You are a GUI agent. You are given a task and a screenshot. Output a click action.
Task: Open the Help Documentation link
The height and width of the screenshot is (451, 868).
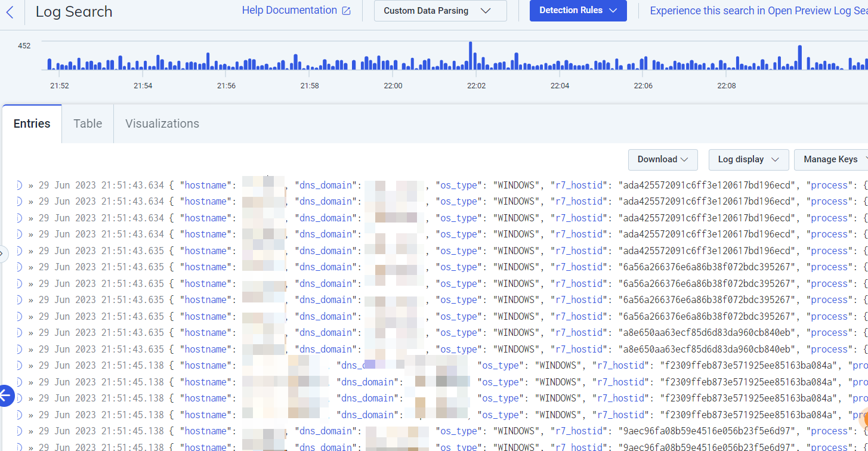click(x=289, y=10)
